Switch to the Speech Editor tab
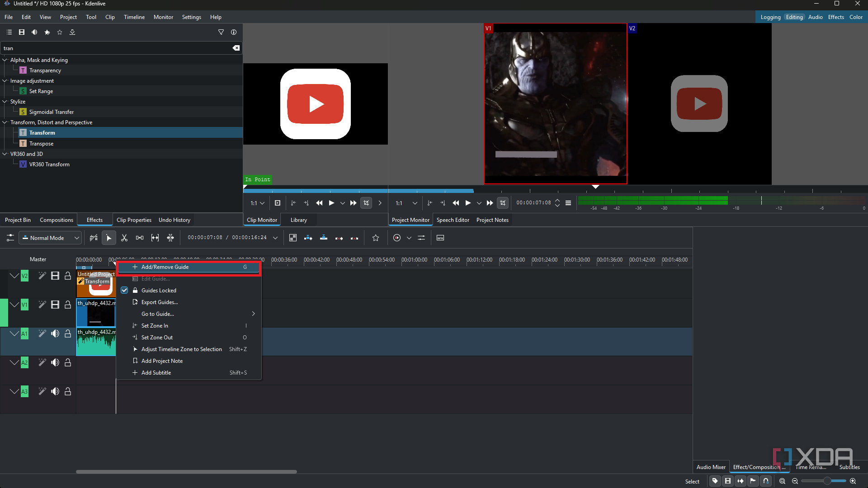This screenshot has width=868, height=488. click(x=453, y=220)
